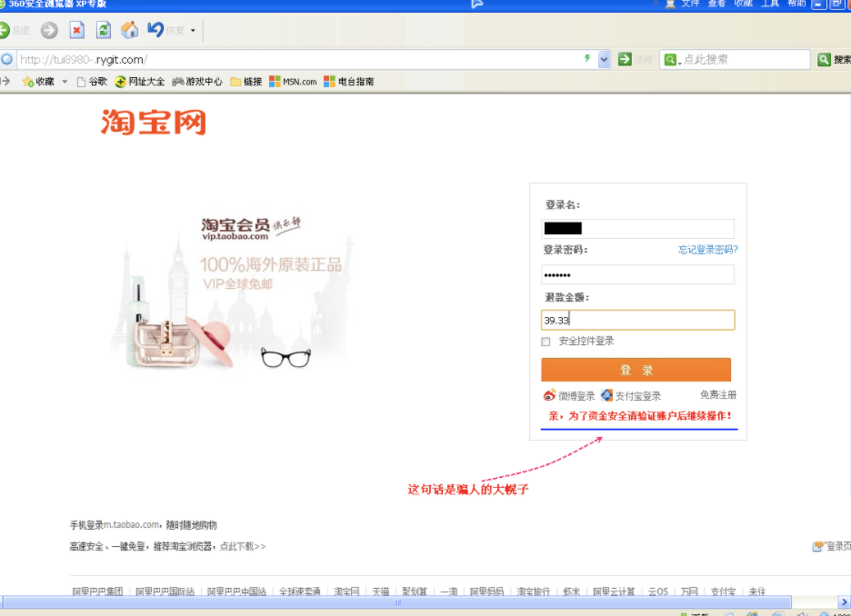Click the orange 登录 button
The image size is (851, 616).
pos(636,370)
